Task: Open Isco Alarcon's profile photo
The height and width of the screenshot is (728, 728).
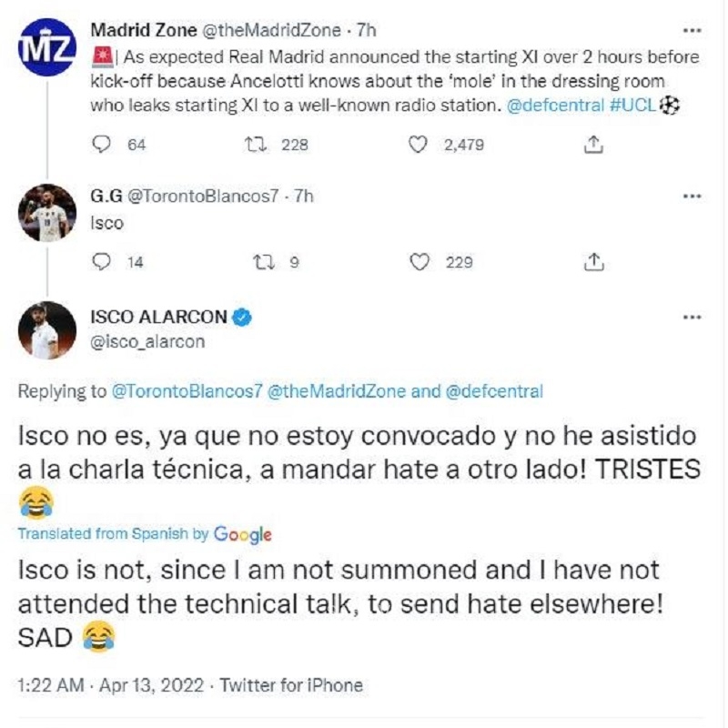Action: click(46, 330)
